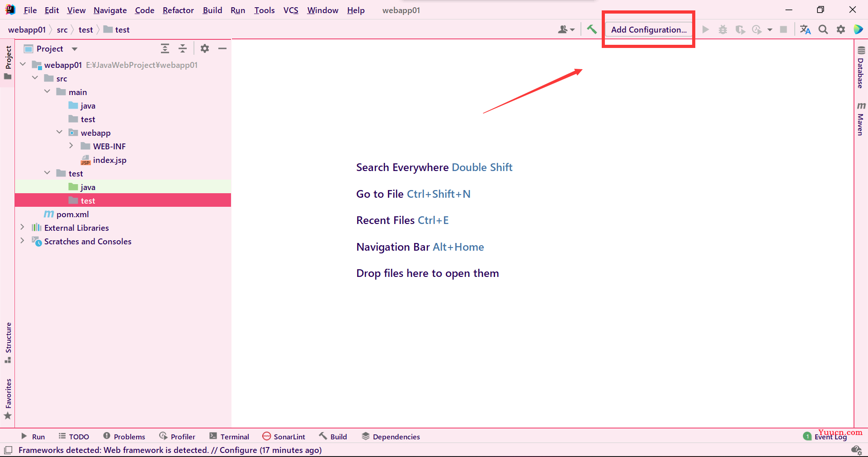Open the Database tool window
Viewport: 868px width, 457px height.
(861, 67)
